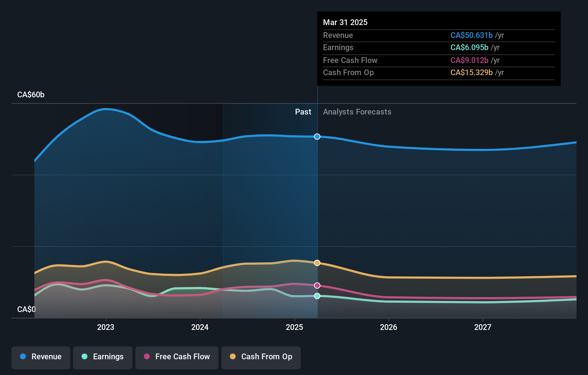
Task: Toggle the Cash From Op legend button
Action: (x=261, y=357)
